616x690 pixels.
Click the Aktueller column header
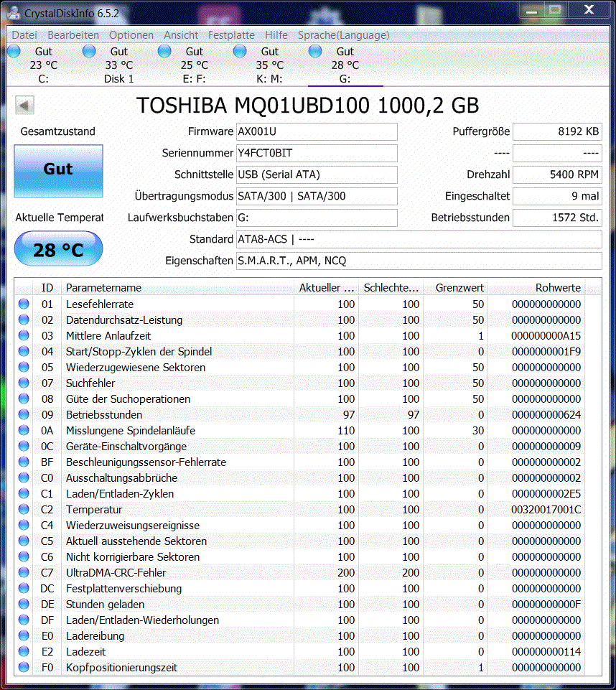(x=326, y=288)
